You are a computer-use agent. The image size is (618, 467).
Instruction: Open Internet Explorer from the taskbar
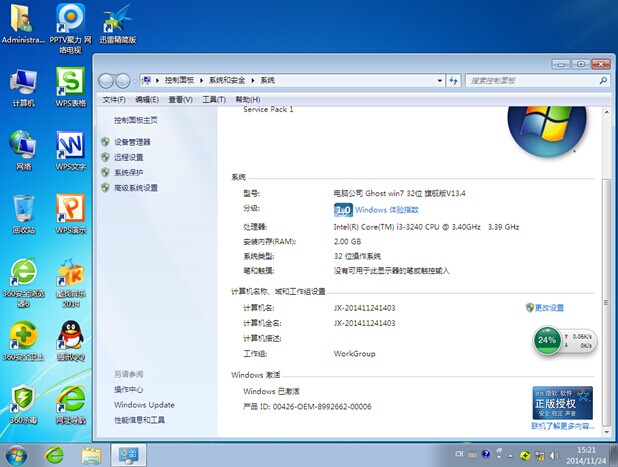point(54,455)
